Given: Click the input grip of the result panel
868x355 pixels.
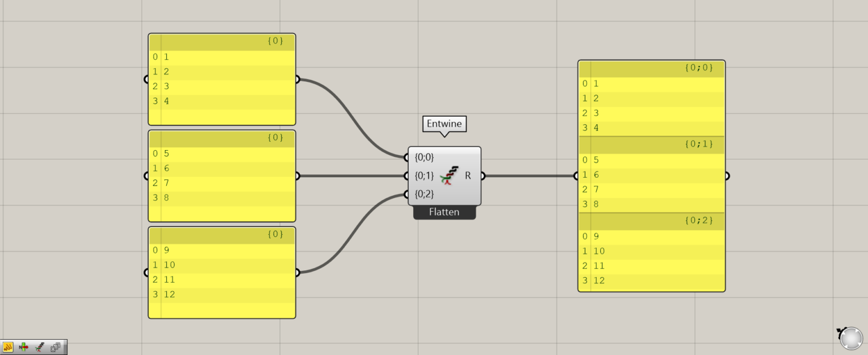Looking at the screenshot, I should click(577, 176).
